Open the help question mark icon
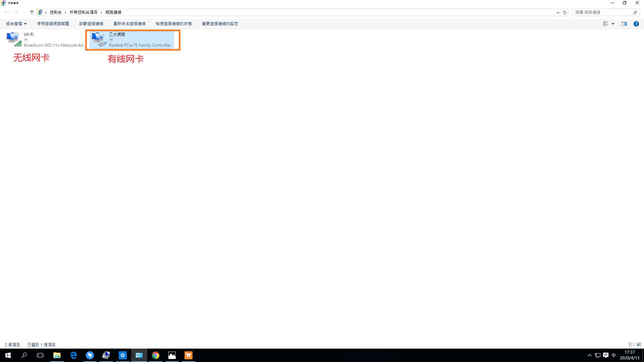Image resolution: width=644 pixels, height=362 pixels. [x=636, y=24]
